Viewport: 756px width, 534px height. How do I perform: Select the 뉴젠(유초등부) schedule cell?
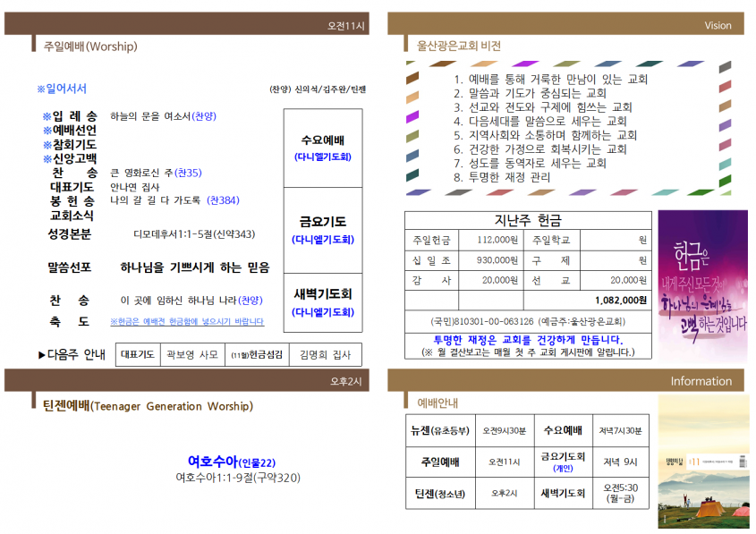tap(440, 430)
